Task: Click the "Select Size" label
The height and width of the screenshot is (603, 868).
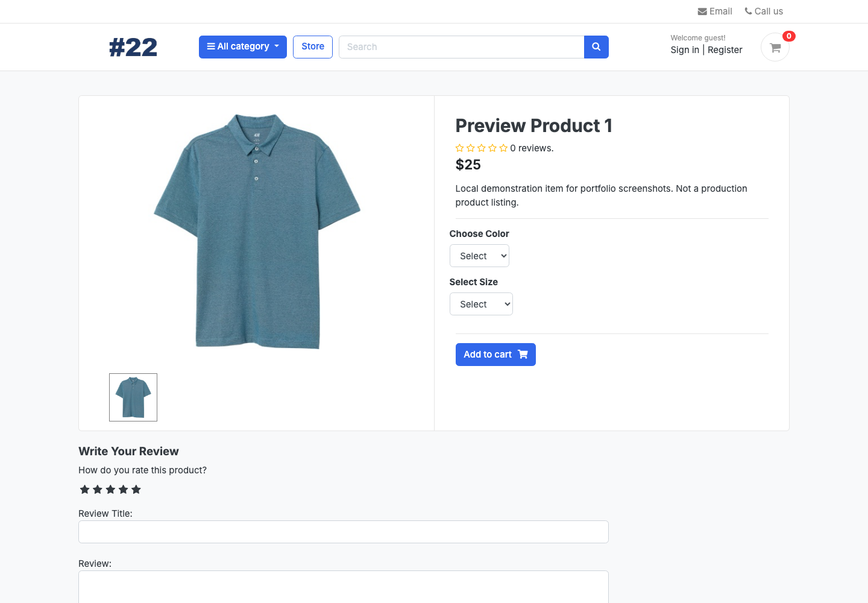Action: click(x=474, y=282)
